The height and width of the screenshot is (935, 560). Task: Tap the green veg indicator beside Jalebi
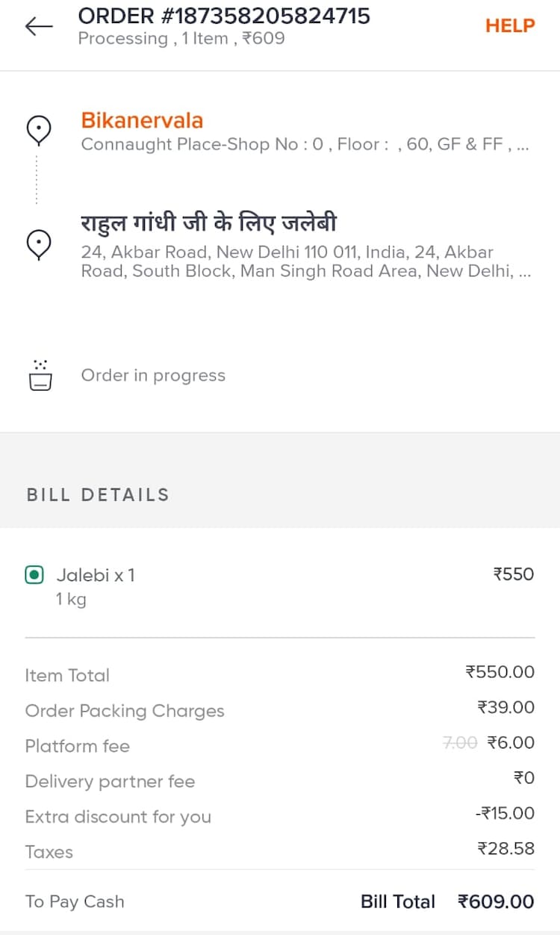pos(34,575)
